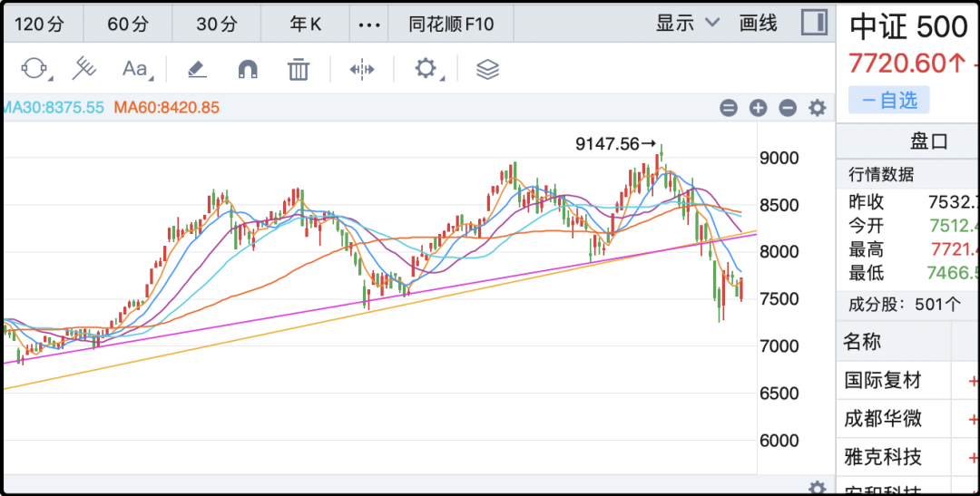Select the pitchfork line drawing tool
Screen dimensions: 980x496
(x=83, y=68)
